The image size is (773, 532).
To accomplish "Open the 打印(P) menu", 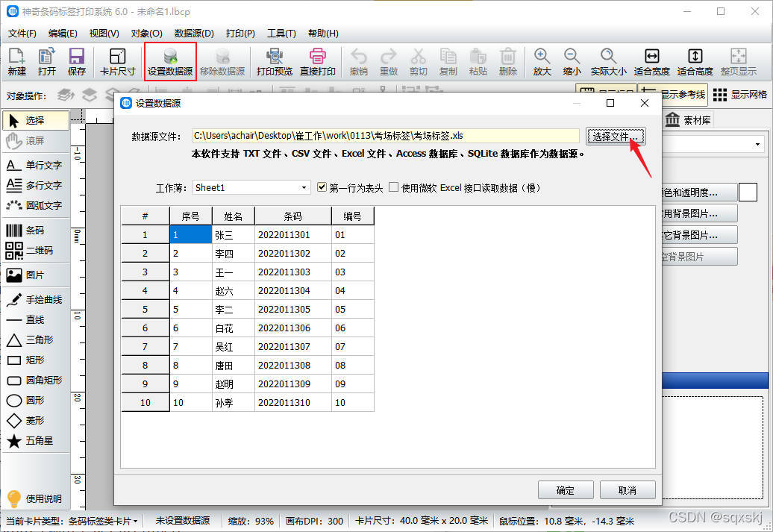I will (240, 34).
